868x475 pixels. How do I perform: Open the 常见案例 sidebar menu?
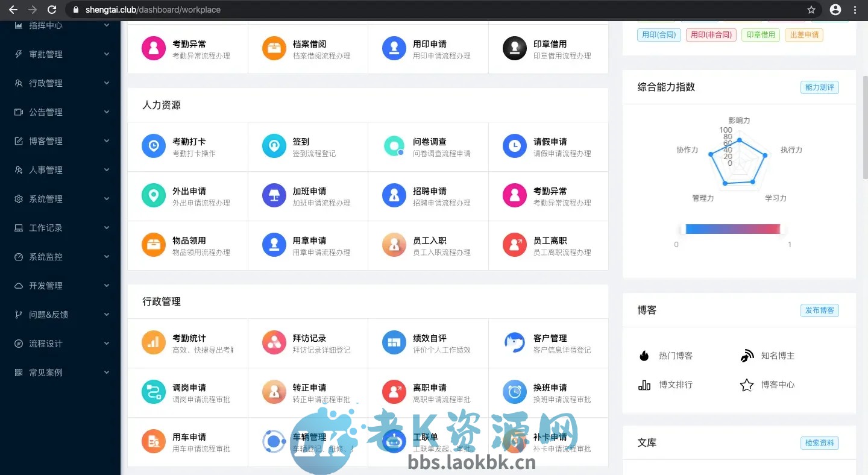click(60, 373)
